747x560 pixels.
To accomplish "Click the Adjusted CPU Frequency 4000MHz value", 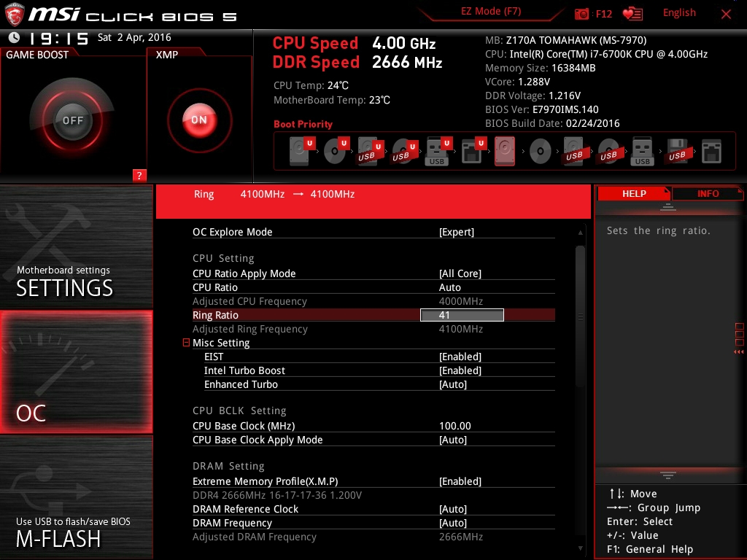I will pos(461,301).
